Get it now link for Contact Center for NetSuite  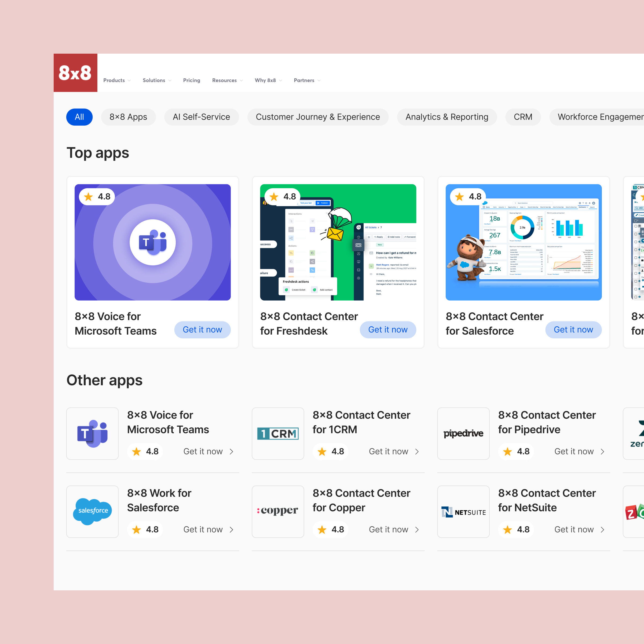[x=580, y=529]
